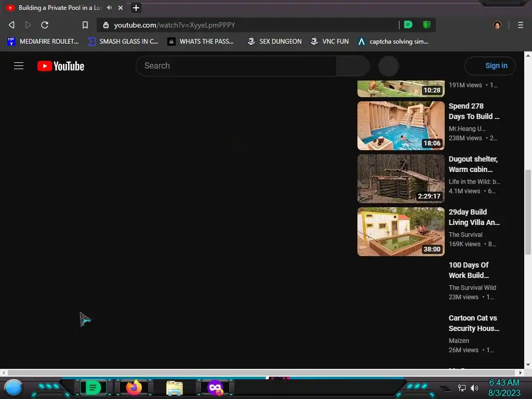
Task: Open Spend 278 Days To Build video title
Action: [474, 111]
